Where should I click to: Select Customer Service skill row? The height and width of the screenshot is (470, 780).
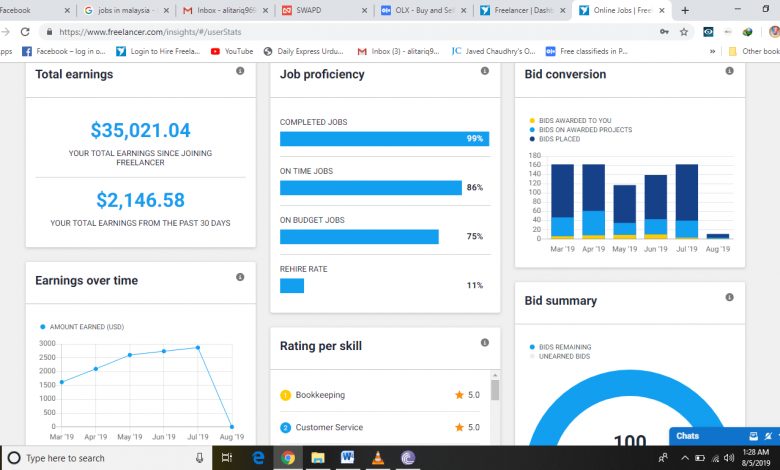point(380,427)
